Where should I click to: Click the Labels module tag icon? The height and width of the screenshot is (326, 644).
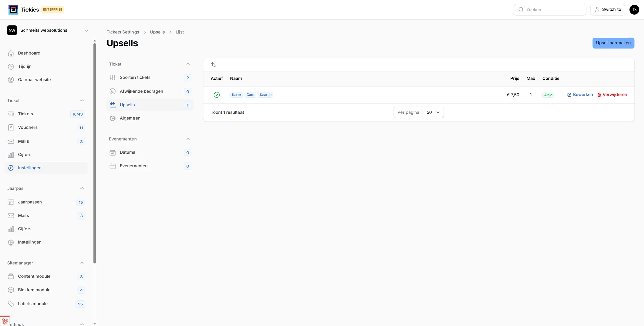click(x=11, y=304)
